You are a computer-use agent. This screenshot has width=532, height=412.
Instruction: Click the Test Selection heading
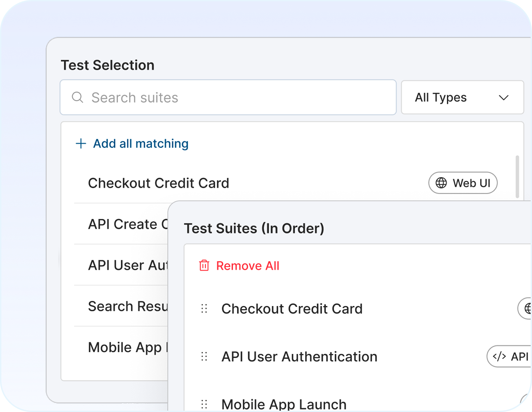click(108, 65)
